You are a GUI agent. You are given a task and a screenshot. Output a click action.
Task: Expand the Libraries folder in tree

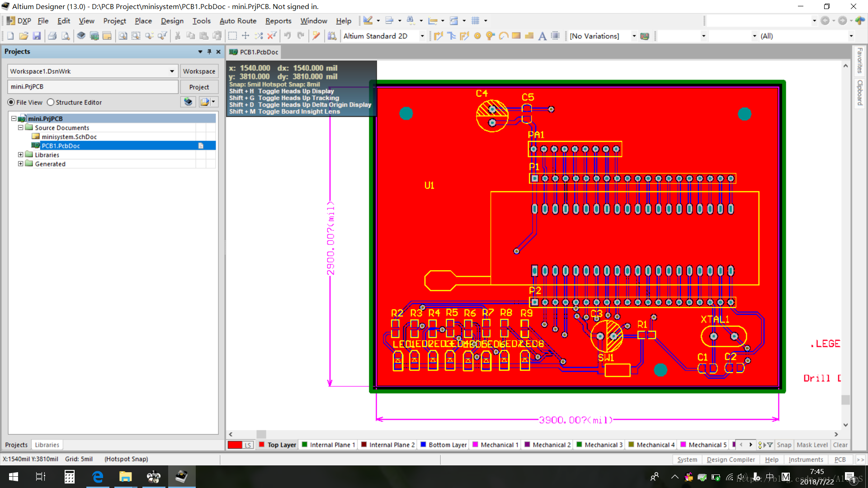coord(20,155)
